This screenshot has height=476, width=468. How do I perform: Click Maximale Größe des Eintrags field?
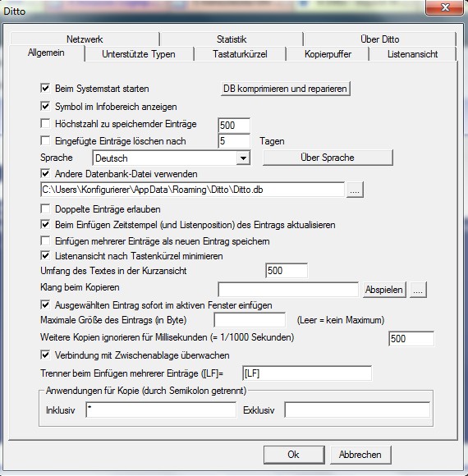(250, 320)
